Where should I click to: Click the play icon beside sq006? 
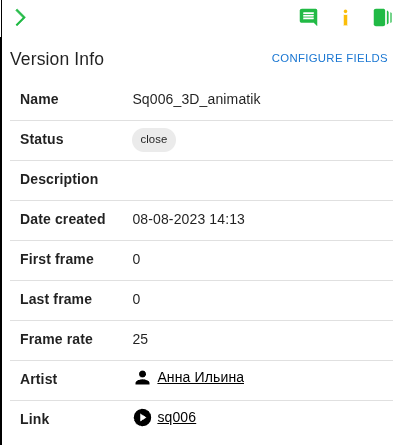(142, 417)
